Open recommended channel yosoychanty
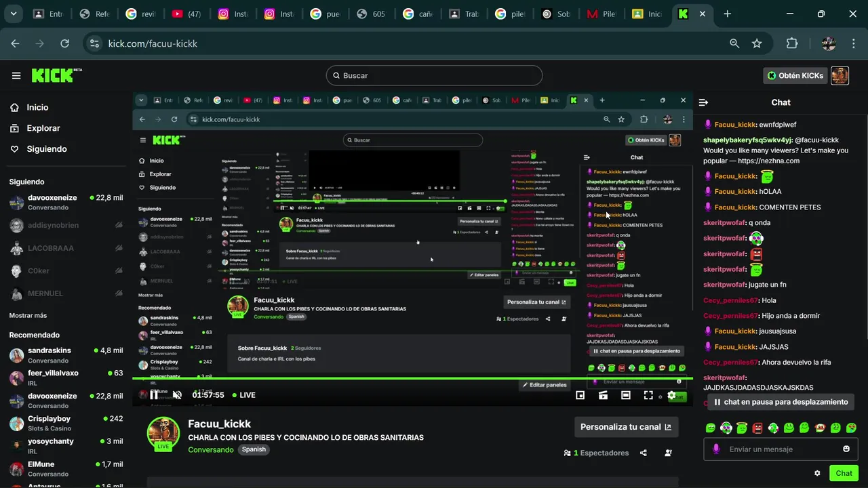 [66, 445]
